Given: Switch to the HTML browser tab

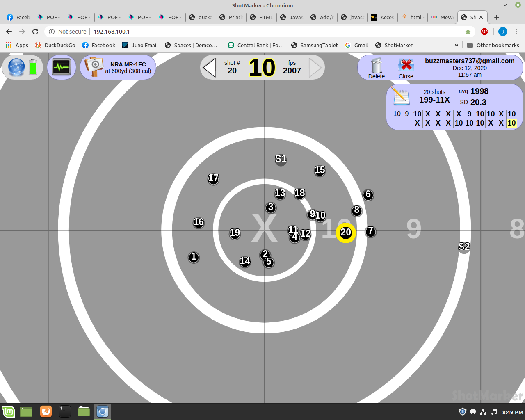Looking at the screenshot, I should [x=261, y=17].
